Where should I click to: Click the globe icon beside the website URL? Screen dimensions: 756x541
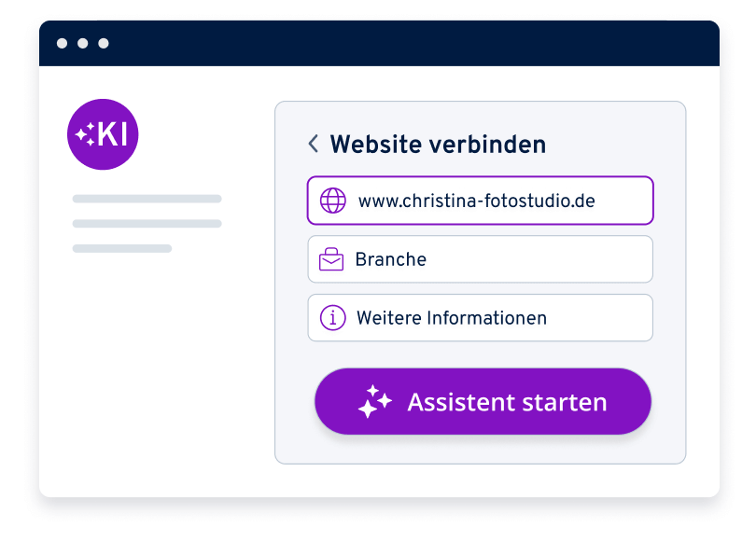pos(332,201)
